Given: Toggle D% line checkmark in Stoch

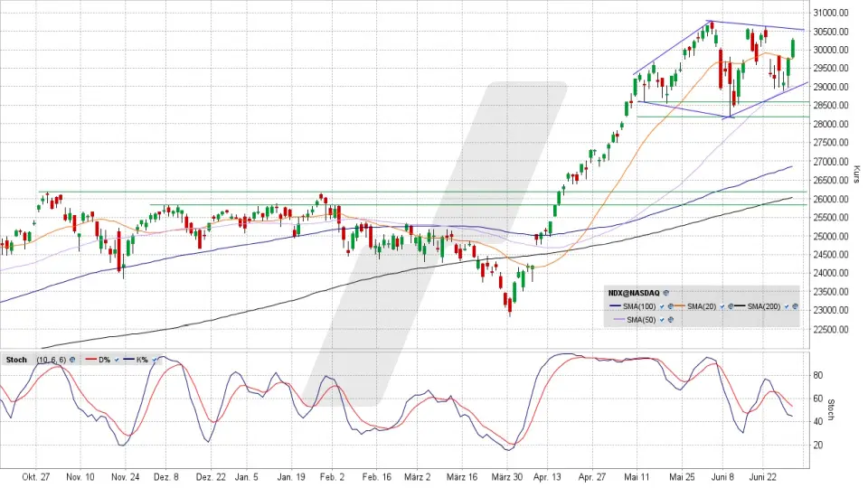Looking at the screenshot, I should click(117, 360).
